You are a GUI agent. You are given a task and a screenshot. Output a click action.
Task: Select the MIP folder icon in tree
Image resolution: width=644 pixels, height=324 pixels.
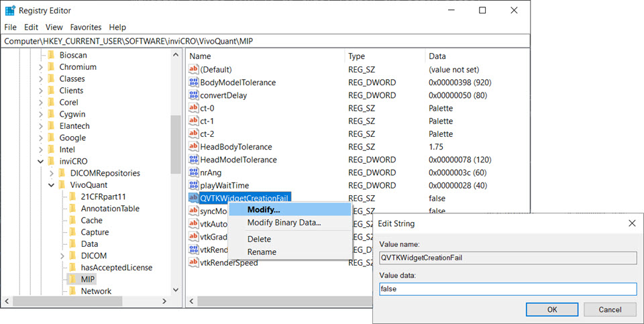click(71, 279)
